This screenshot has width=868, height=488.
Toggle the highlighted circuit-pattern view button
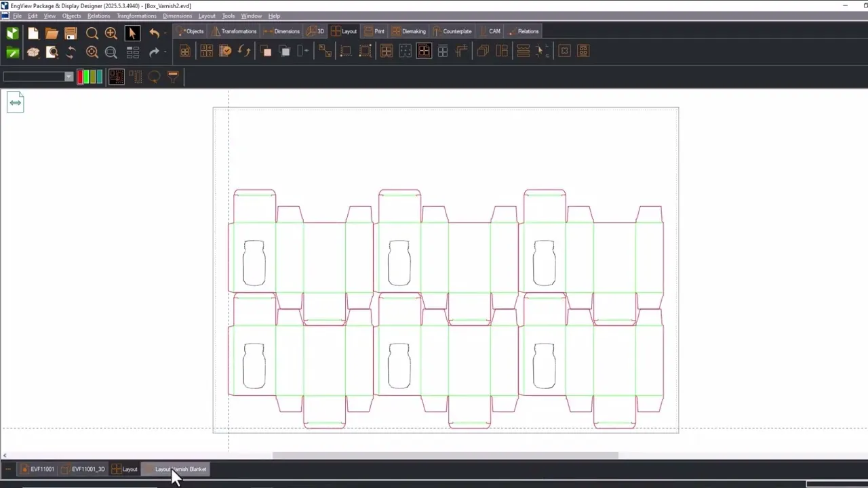117,77
